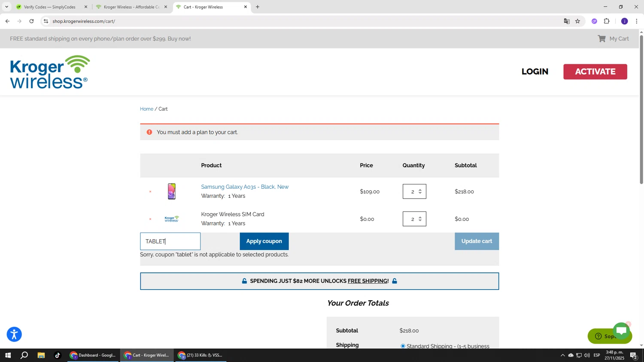This screenshot has height=362, width=644.
Task: Open the Windows Start menu
Action: coord(8,355)
